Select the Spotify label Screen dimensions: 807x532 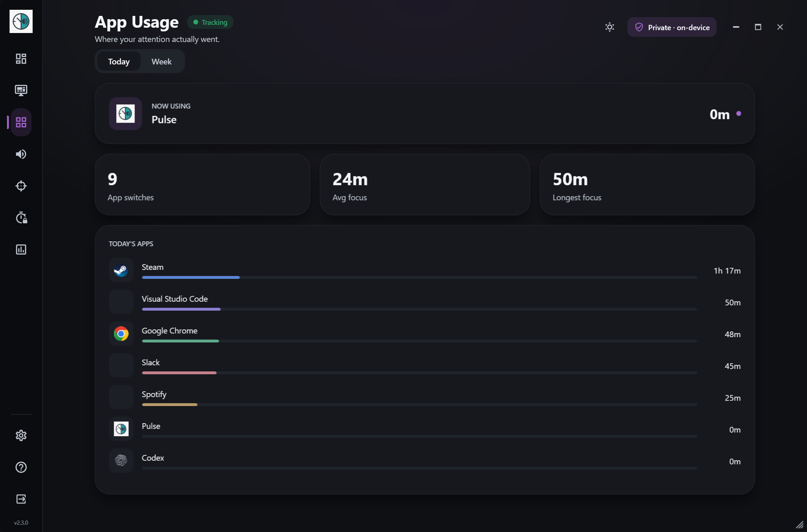point(154,394)
